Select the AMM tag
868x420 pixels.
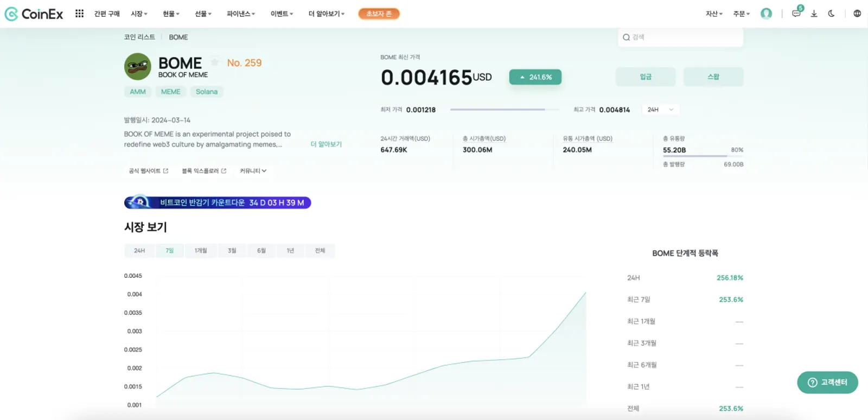(138, 92)
